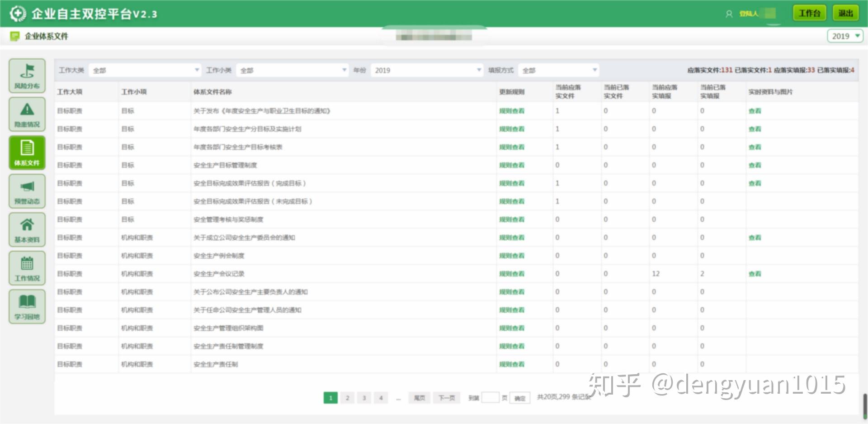This screenshot has height=424, width=868.
Task: Open the 隐患情况 warning icon
Action: [x=27, y=114]
